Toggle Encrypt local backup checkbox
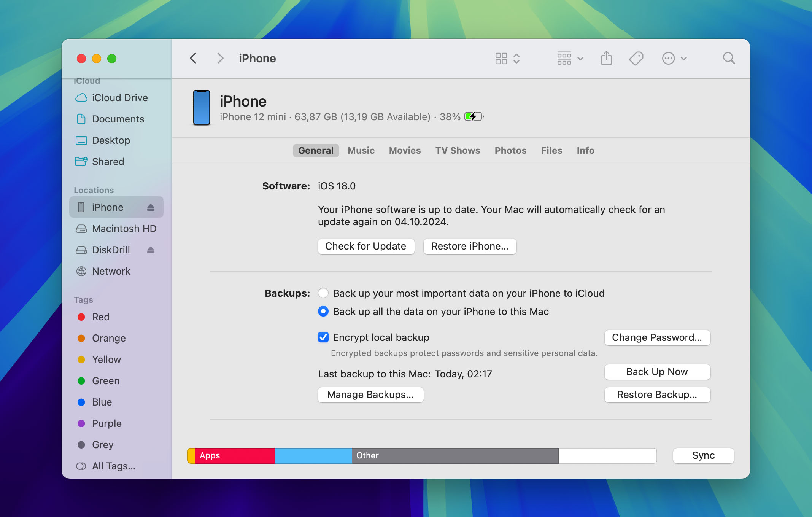812x517 pixels. tap(323, 337)
